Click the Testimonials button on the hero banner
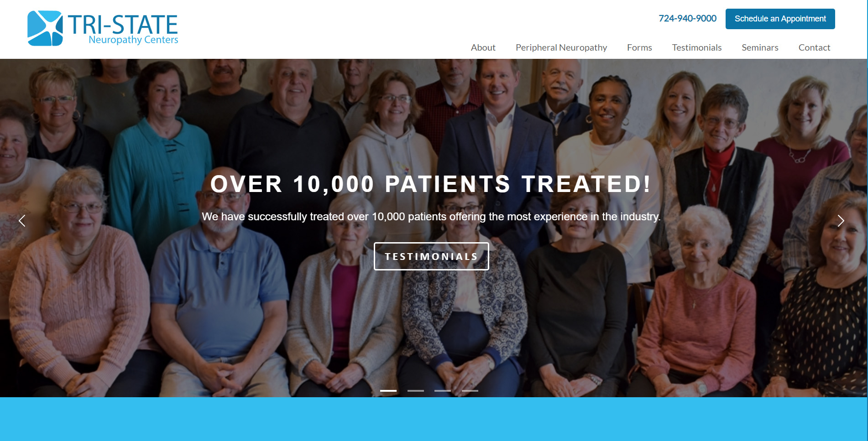The height and width of the screenshot is (441, 868). 431,256
